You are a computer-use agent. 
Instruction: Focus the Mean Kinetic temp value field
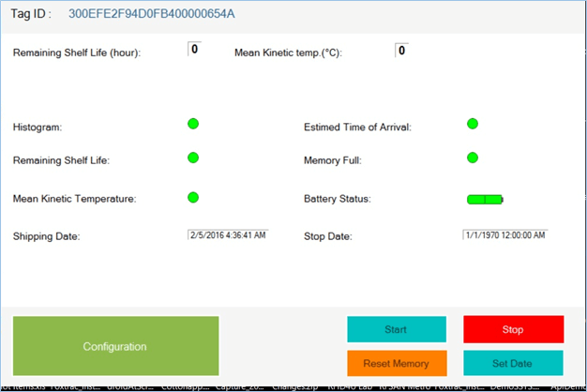pos(401,50)
